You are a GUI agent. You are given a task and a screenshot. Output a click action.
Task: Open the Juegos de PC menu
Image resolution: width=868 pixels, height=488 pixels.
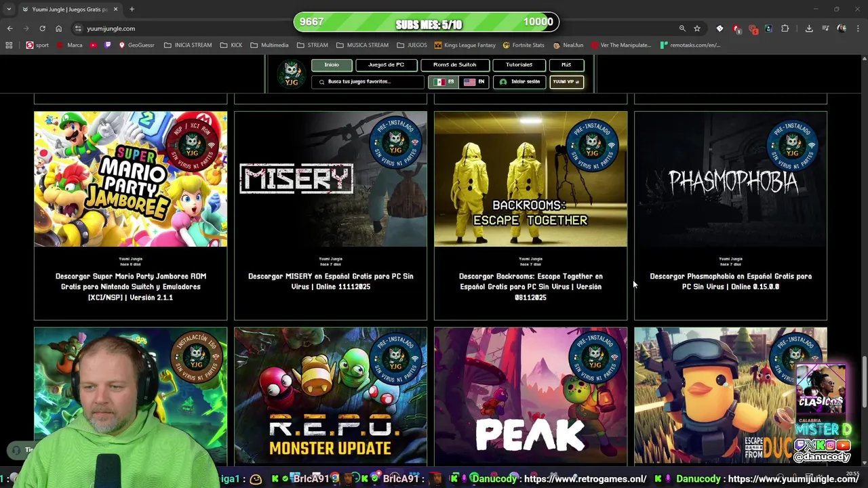pyautogui.click(x=386, y=65)
